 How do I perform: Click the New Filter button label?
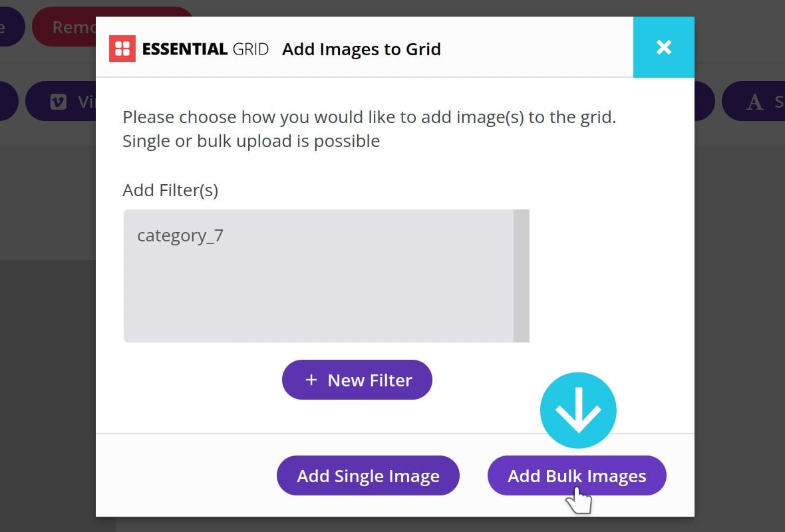[370, 380]
